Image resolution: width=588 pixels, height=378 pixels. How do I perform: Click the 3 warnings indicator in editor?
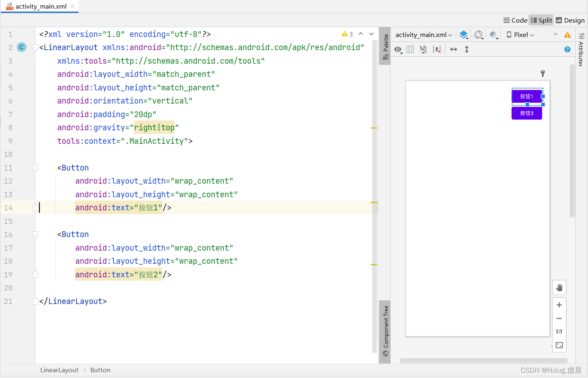[x=347, y=34]
